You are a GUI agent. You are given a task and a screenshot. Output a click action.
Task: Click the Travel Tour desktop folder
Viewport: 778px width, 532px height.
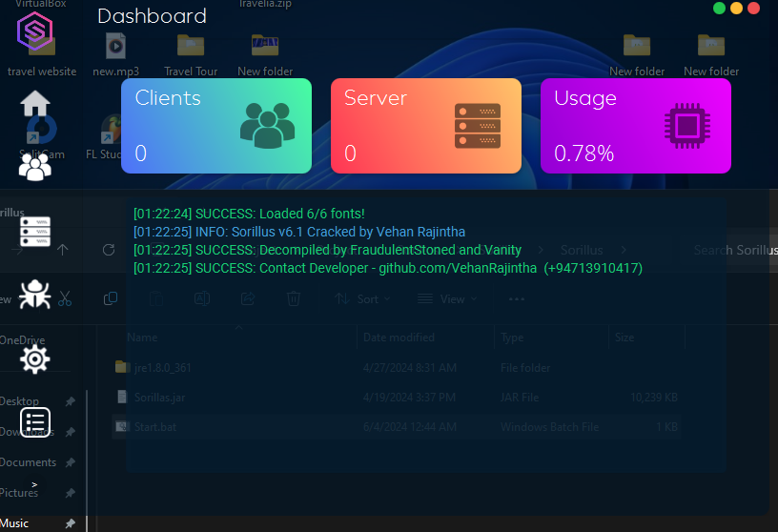coord(191,53)
